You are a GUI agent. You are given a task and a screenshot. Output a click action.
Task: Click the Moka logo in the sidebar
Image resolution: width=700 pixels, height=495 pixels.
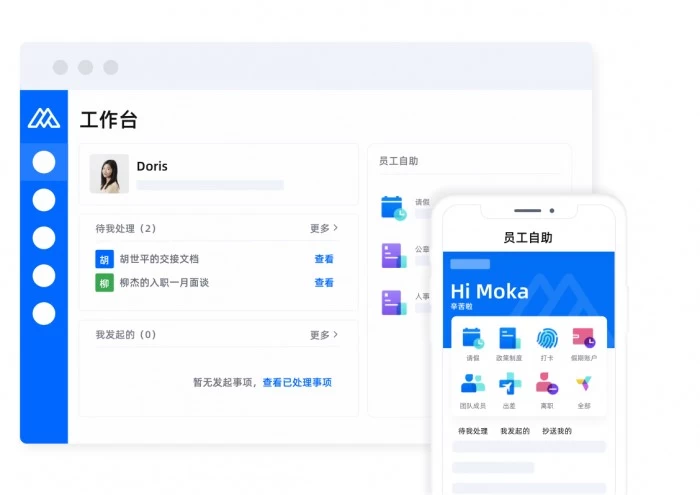[x=44, y=118]
